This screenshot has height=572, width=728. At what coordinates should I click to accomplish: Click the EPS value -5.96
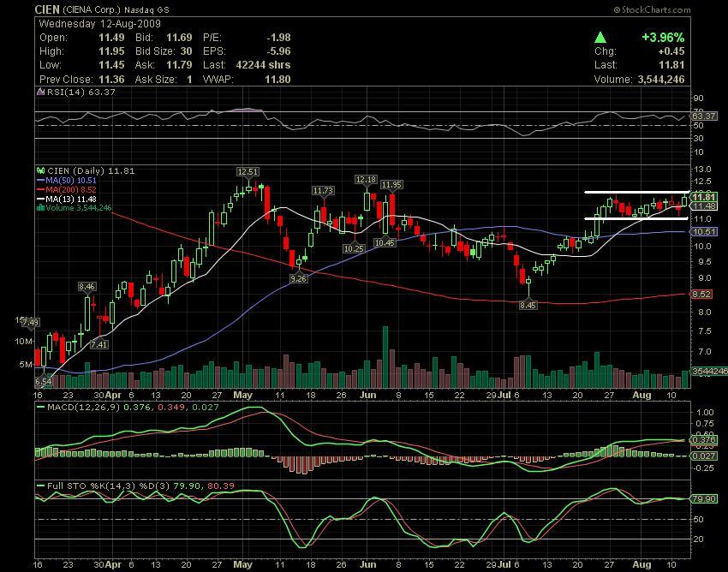click(278, 51)
